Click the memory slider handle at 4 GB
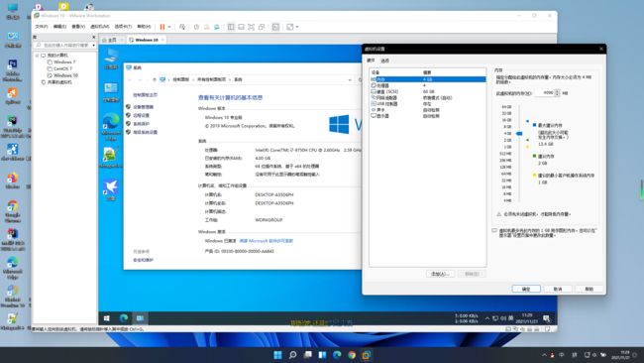Image resolution: width=644 pixels, height=363 pixels. pyautogui.click(x=519, y=134)
